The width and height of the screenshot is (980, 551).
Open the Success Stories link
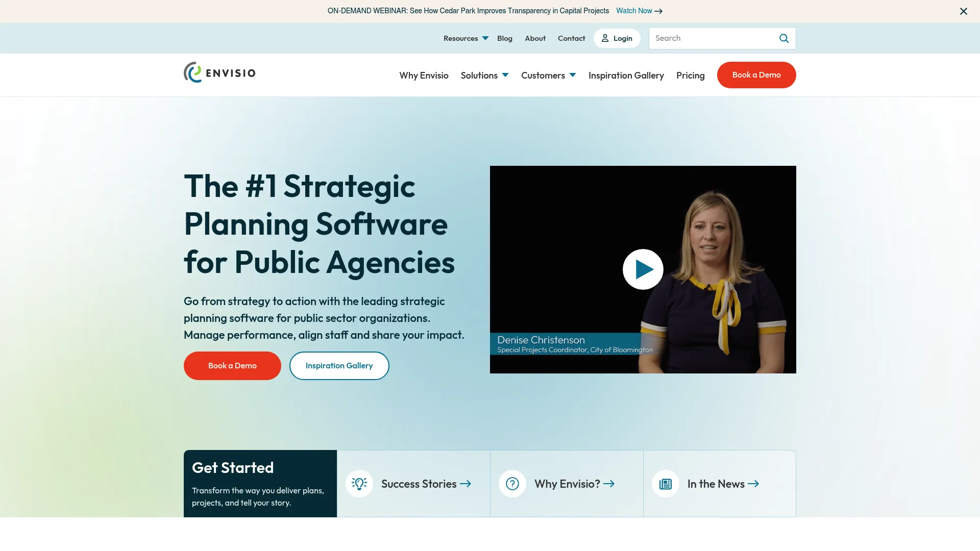click(x=426, y=484)
